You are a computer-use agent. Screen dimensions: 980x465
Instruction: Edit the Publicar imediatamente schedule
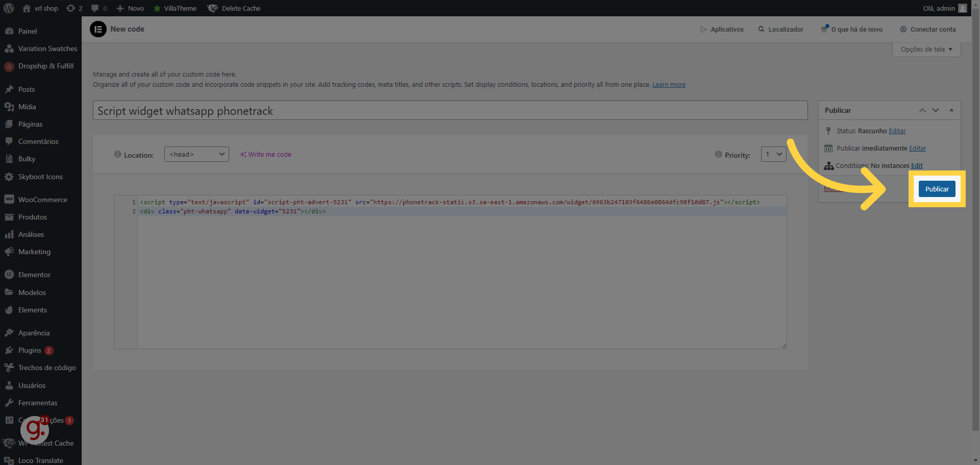[917, 149]
